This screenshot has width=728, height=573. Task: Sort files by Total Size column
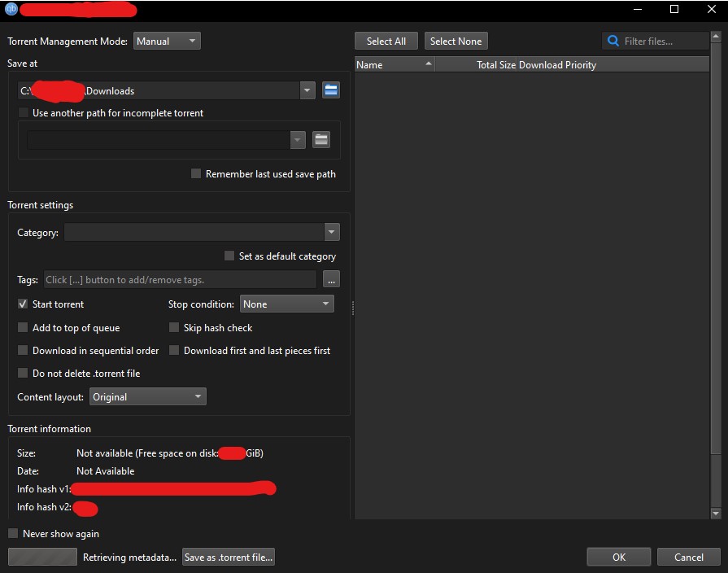475,64
